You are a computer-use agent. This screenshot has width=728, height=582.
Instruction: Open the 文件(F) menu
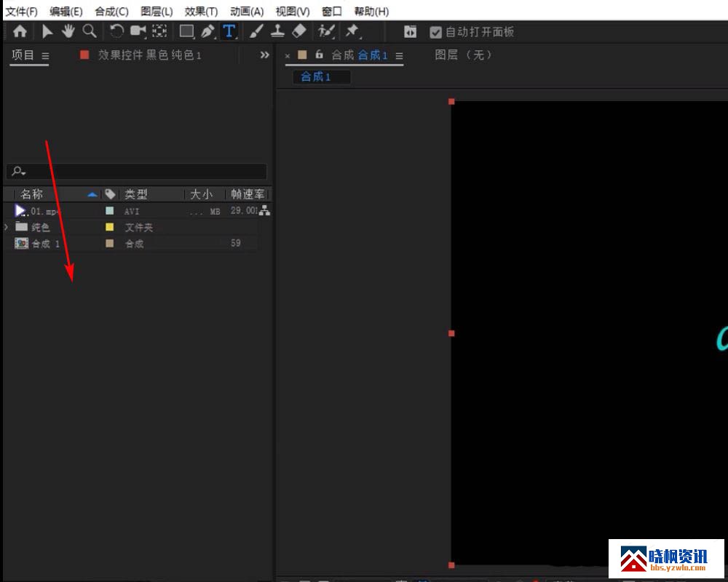[x=21, y=11]
